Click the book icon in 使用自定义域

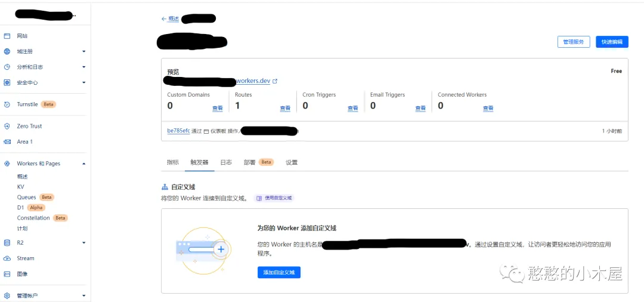pyautogui.click(x=259, y=198)
